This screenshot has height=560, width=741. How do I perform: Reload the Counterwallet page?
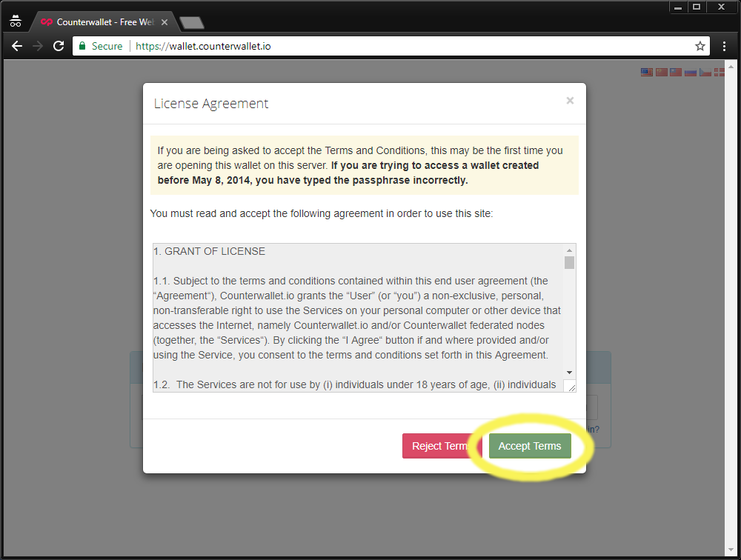59,46
